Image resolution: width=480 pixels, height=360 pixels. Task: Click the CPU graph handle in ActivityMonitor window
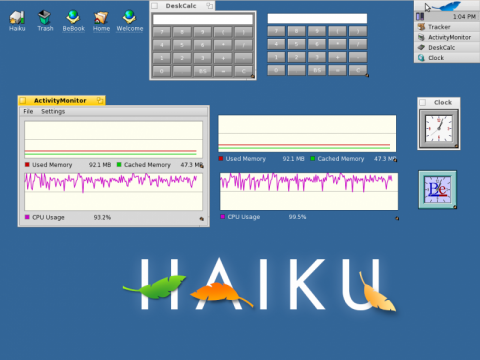(x=201, y=219)
